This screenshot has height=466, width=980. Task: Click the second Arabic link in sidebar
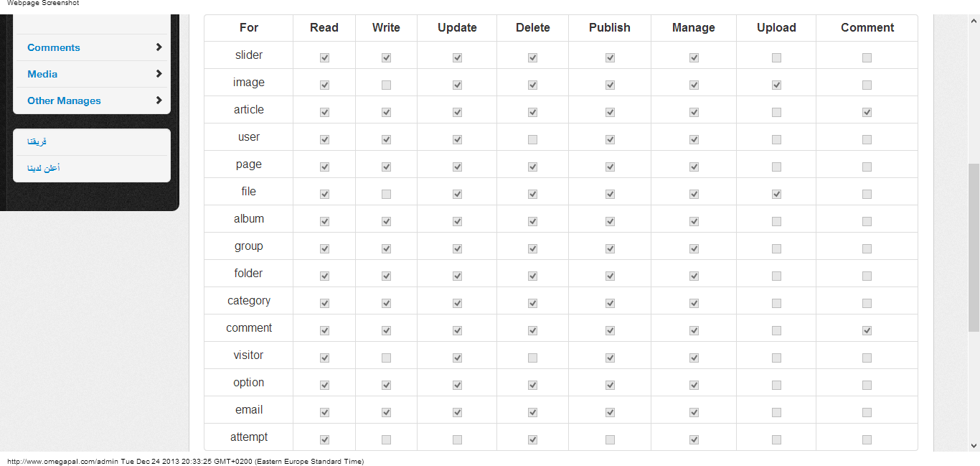point(44,168)
